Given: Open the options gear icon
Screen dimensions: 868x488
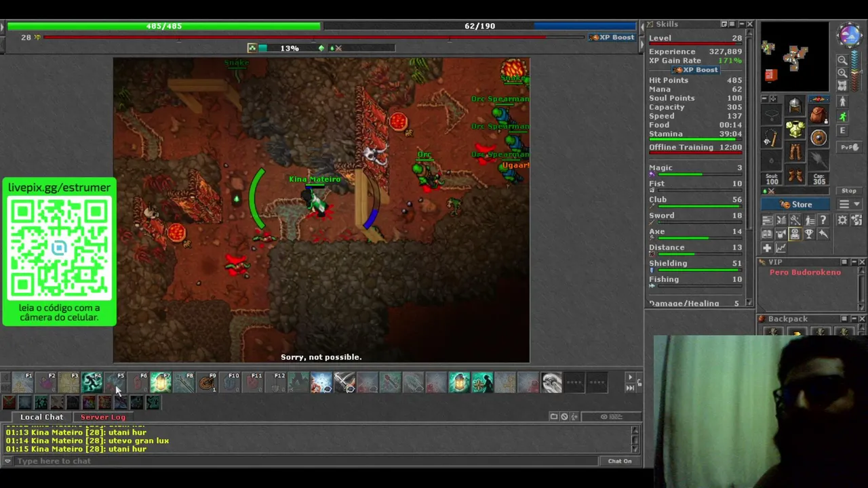Looking at the screenshot, I should point(842,220).
